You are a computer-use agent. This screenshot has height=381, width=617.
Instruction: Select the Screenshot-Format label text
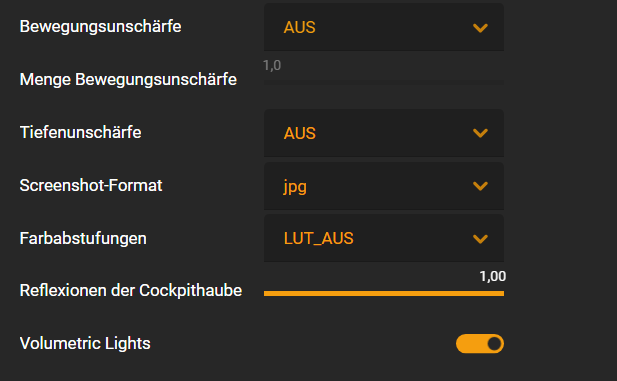[91, 185]
